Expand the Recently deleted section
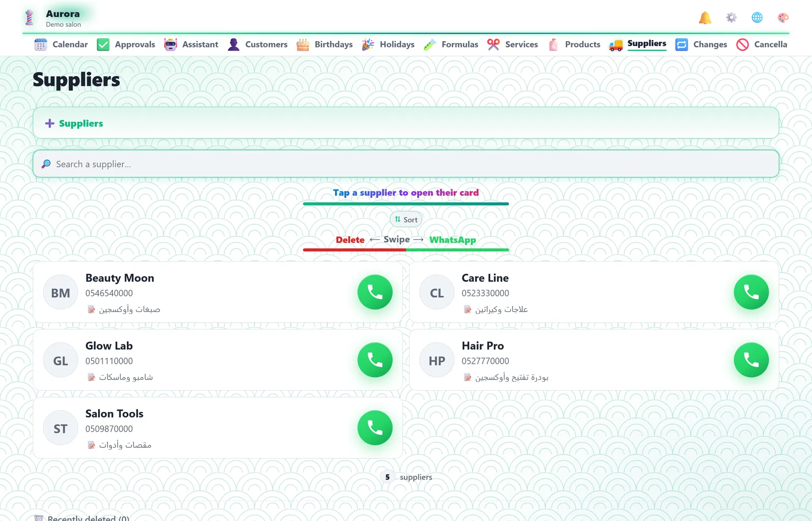 tap(81, 517)
